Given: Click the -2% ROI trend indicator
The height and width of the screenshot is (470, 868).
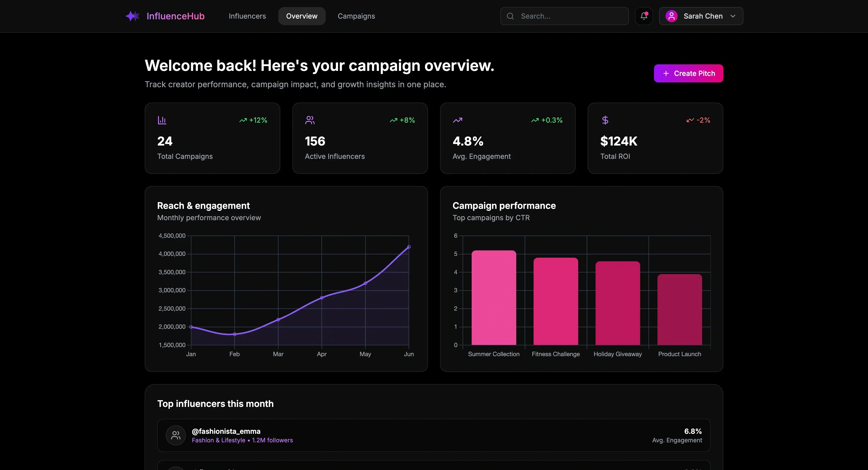Looking at the screenshot, I should (698, 120).
